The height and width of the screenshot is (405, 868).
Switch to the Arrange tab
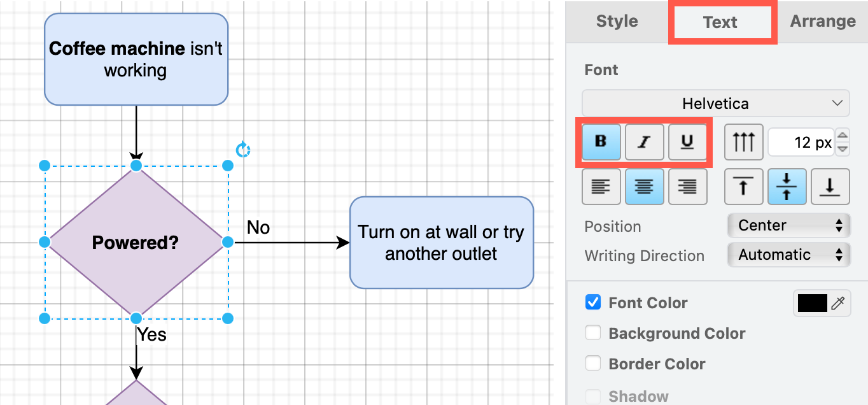pyautogui.click(x=822, y=20)
